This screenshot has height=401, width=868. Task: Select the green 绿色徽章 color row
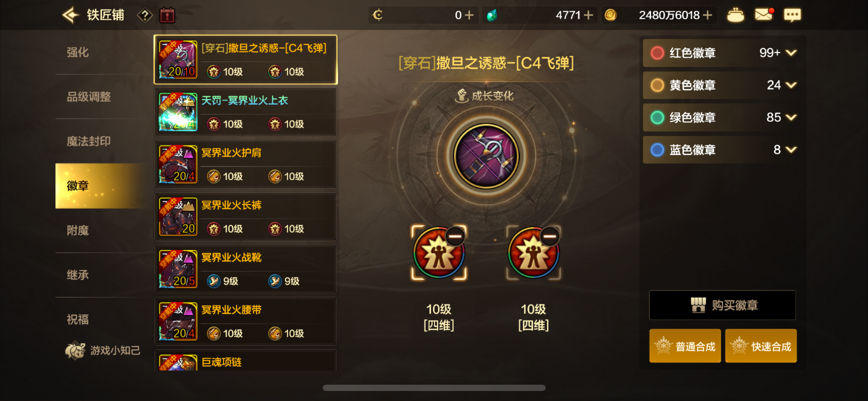(x=722, y=117)
